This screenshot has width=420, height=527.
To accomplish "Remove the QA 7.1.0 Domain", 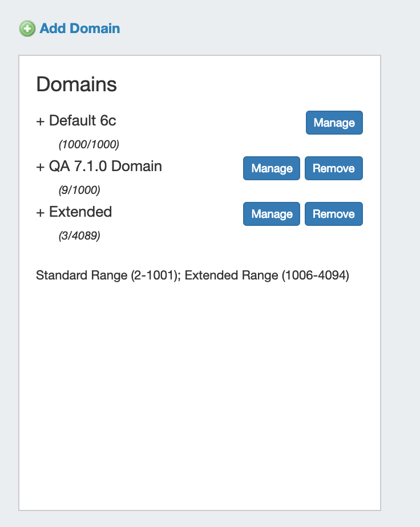I will click(x=334, y=168).
